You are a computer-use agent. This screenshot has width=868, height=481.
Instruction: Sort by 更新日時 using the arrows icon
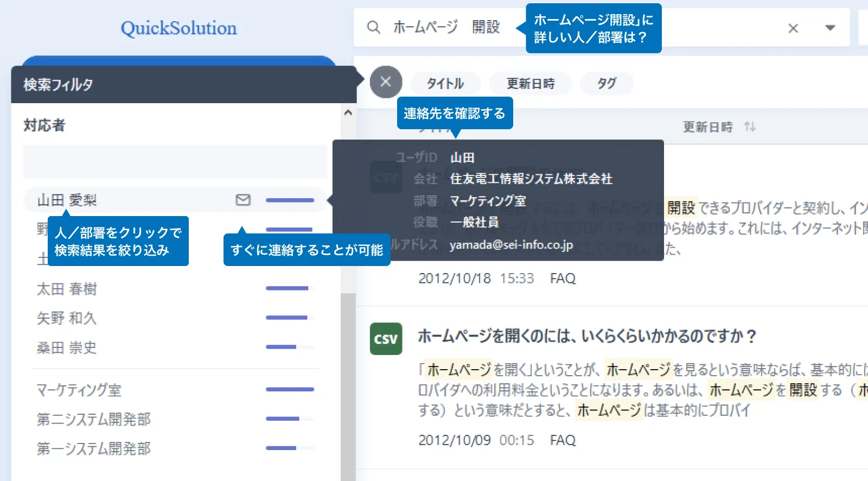[750, 126]
